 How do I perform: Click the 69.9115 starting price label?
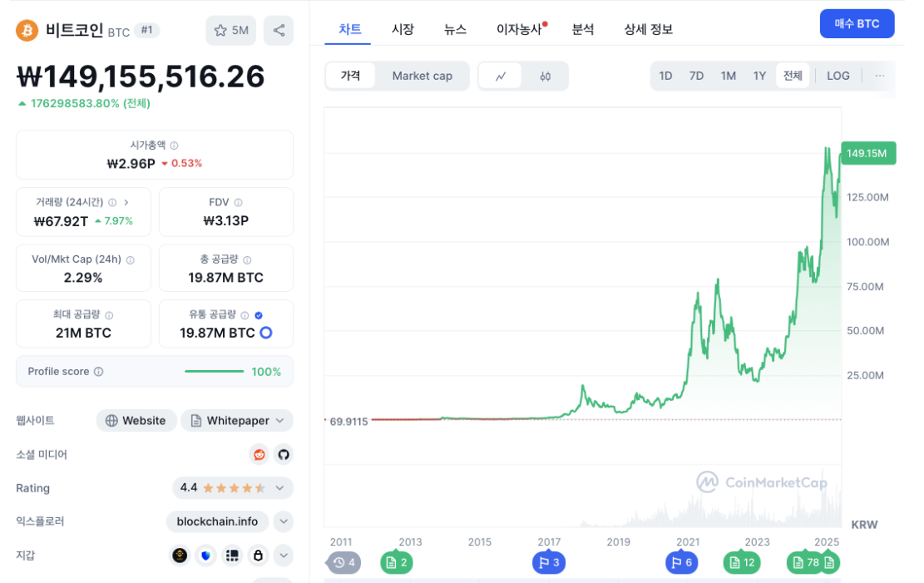(348, 422)
